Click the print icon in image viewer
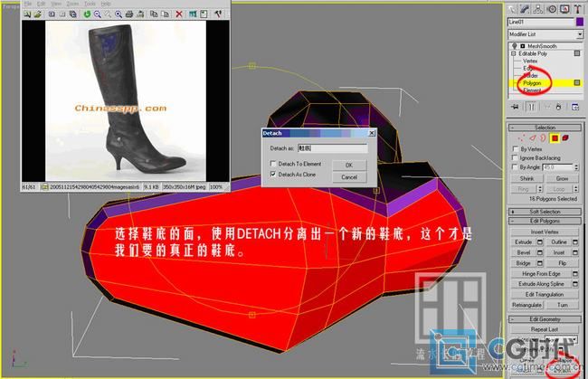 129,14
